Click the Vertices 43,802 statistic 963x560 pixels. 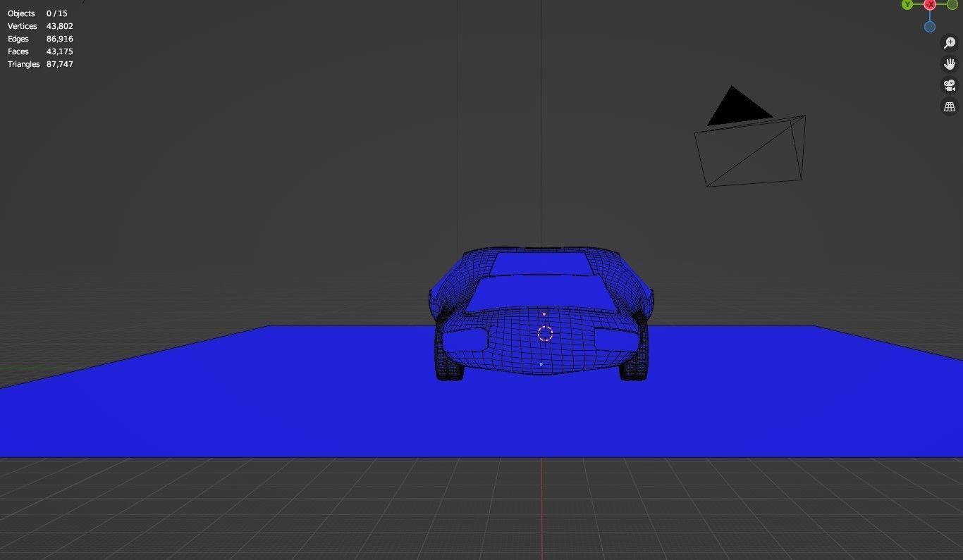pos(40,26)
